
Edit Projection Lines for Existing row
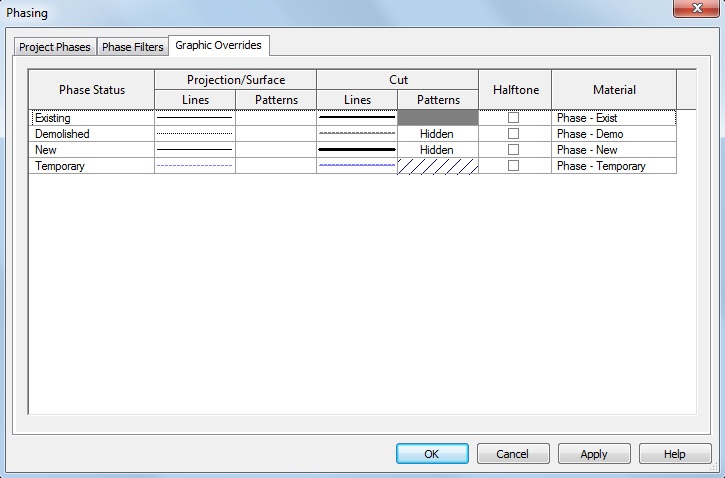[x=195, y=117]
